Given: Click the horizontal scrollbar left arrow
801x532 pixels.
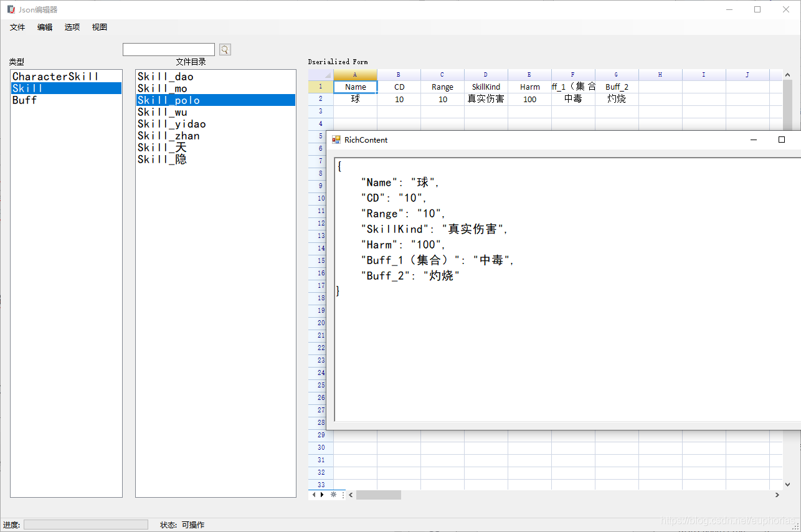Looking at the screenshot, I should click(x=351, y=495).
